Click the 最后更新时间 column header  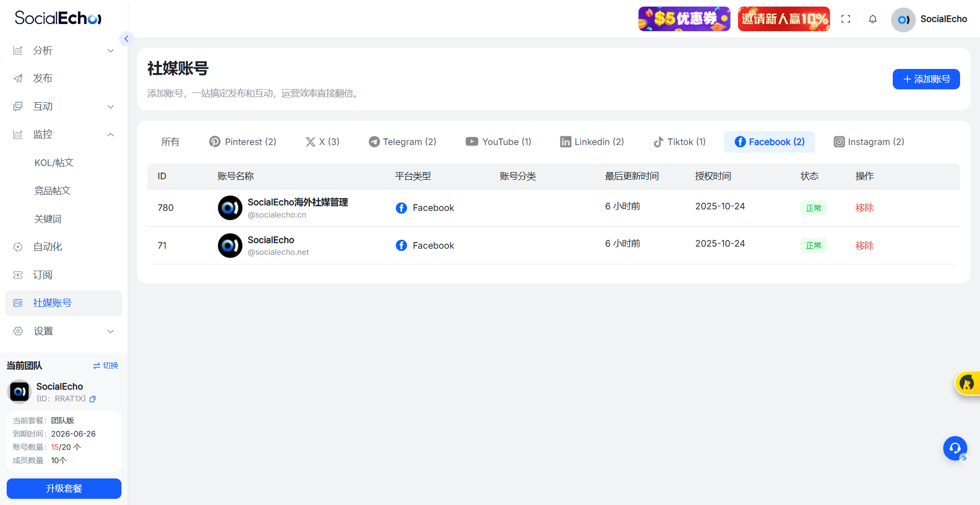[632, 176]
